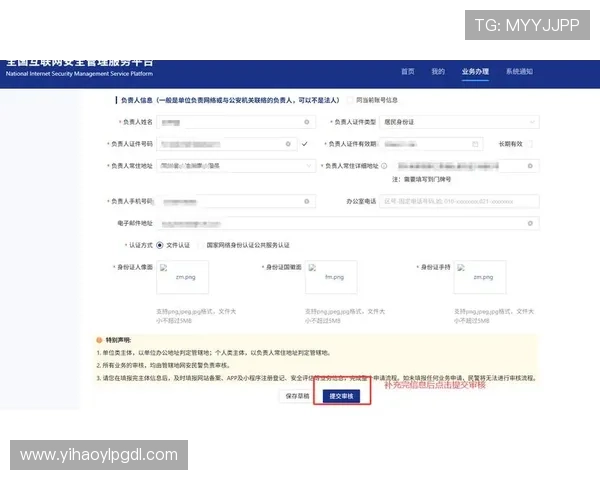The height and width of the screenshot is (480, 600).
Task: Open the 首页 nav item
Action: click(408, 72)
